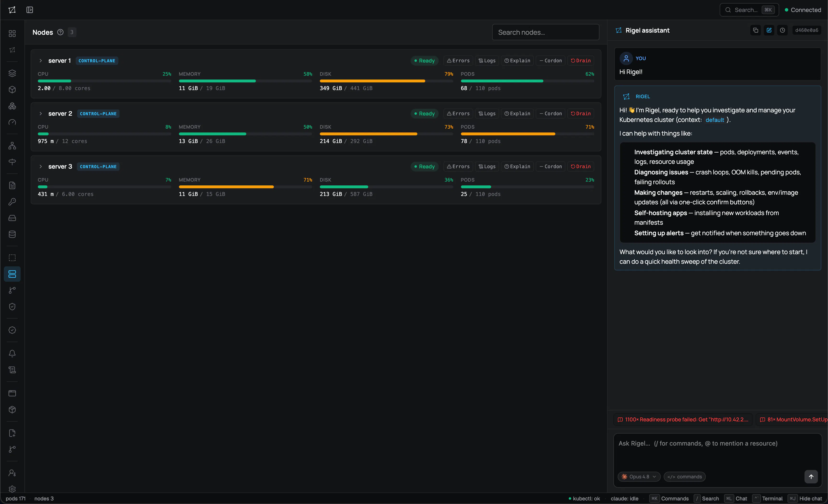Open the global Search box with ⌘K
This screenshot has height=504, width=828.
pyautogui.click(x=749, y=10)
